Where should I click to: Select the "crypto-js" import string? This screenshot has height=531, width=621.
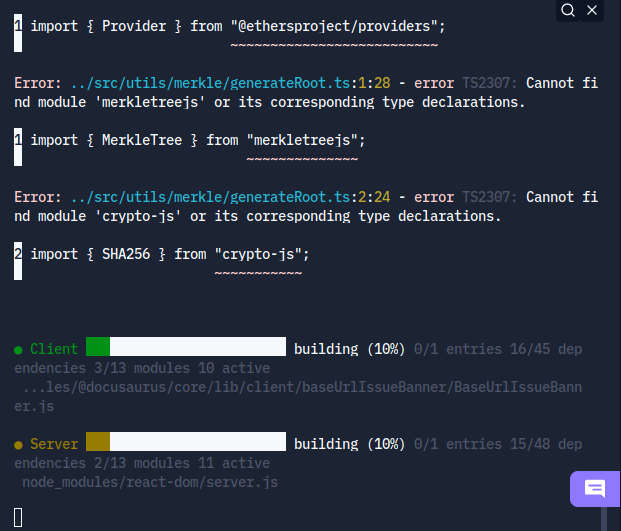coord(258,254)
